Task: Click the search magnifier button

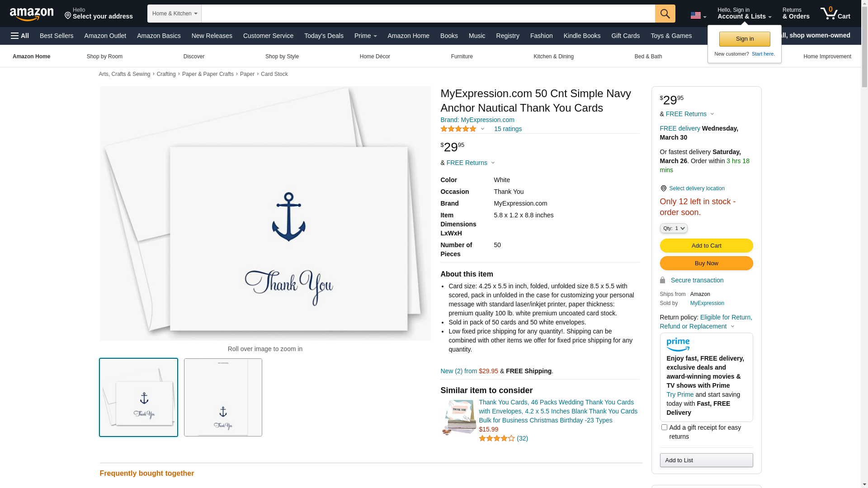Action: coord(665,14)
